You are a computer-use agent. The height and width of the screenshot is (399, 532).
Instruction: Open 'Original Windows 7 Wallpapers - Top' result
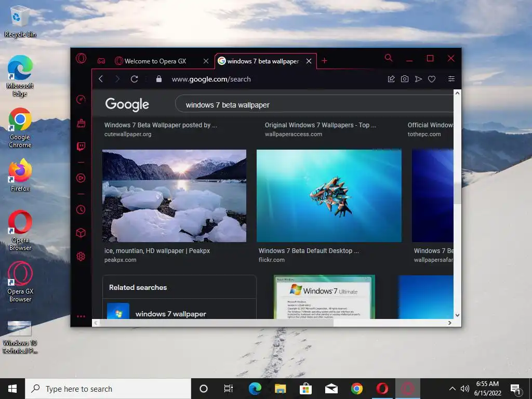coord(320,125)
